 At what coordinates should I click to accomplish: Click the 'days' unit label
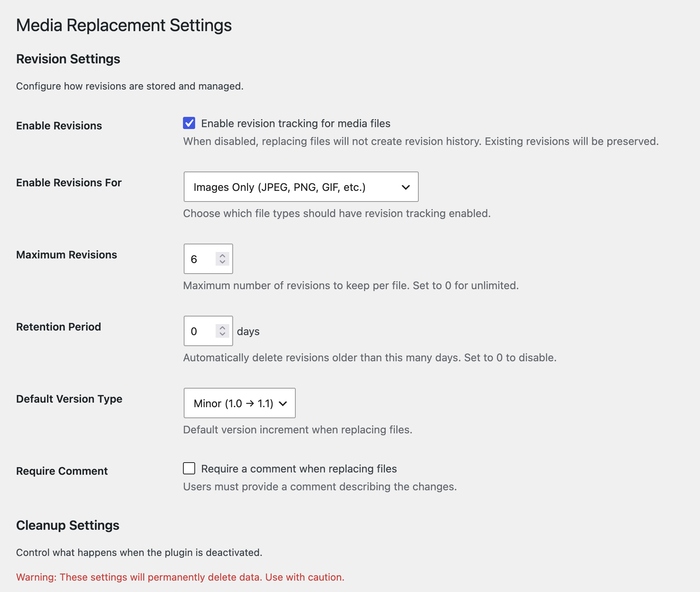pos(248,331)
